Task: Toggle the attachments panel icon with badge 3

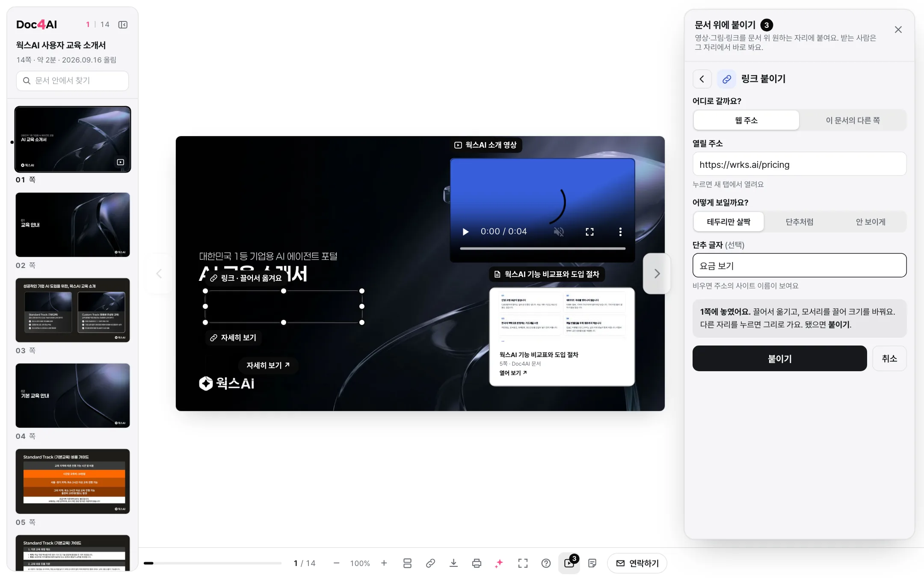Action: coord(569,563)
